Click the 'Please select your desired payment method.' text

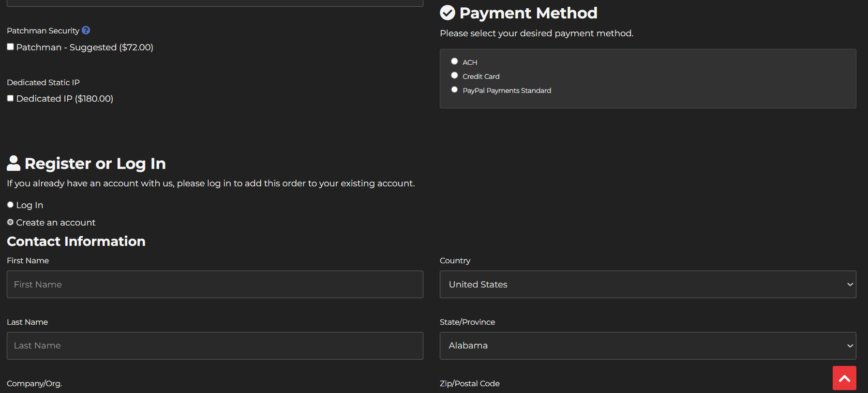pos(537,33)
